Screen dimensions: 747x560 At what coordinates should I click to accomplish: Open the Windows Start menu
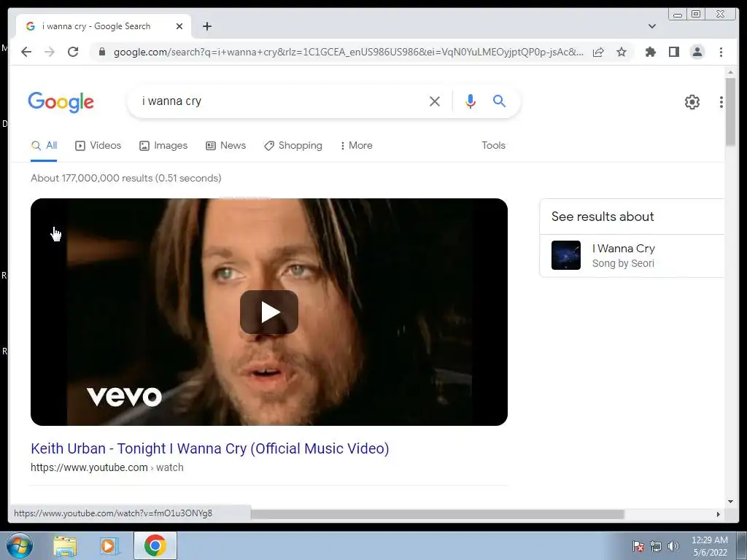[20, 545]
